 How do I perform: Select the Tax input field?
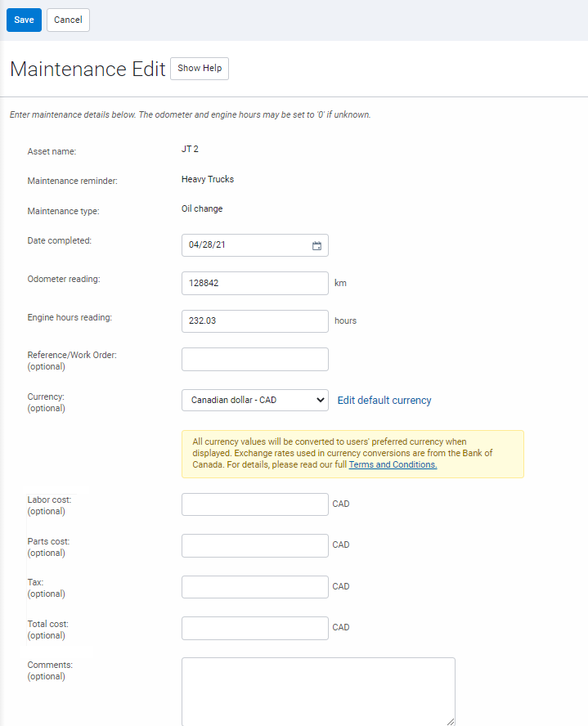(254, 587)
